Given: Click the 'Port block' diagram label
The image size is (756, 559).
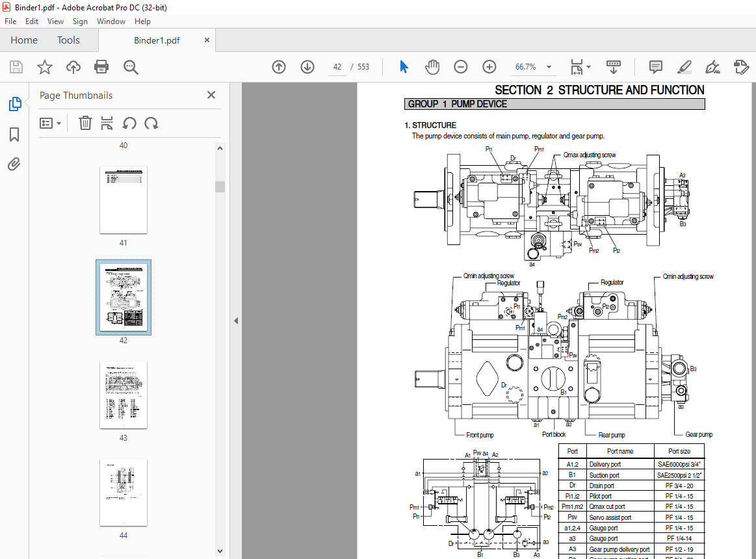Looking at the screenshot, I should (x=553, y=435).
